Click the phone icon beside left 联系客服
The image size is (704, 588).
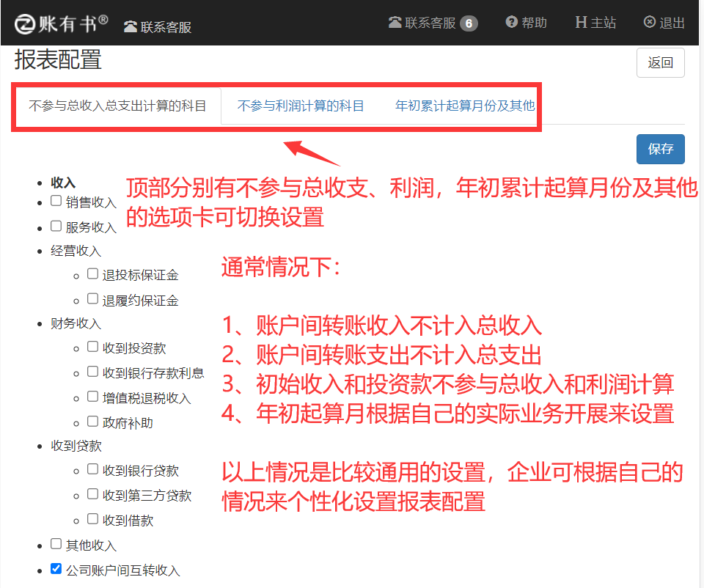(x=131, y=27)
